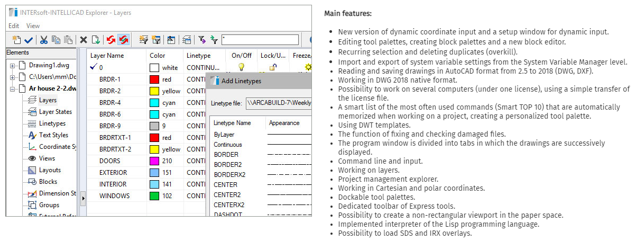Sort by Layer Name column header
Viewport: 644px width, 240px height.
click(x=107, y=56)
